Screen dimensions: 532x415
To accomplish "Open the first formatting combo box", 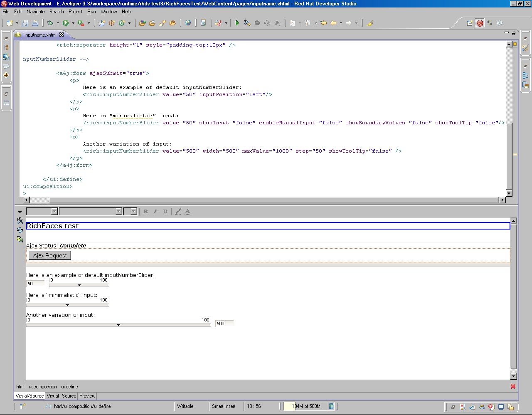I will (54, 211).
